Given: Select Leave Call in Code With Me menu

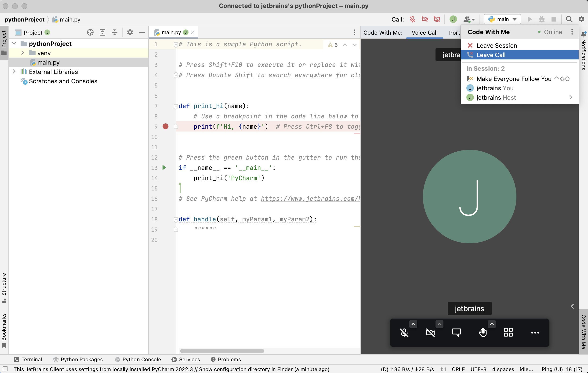Looking at the screenshot, I should [x=491, y=55].
